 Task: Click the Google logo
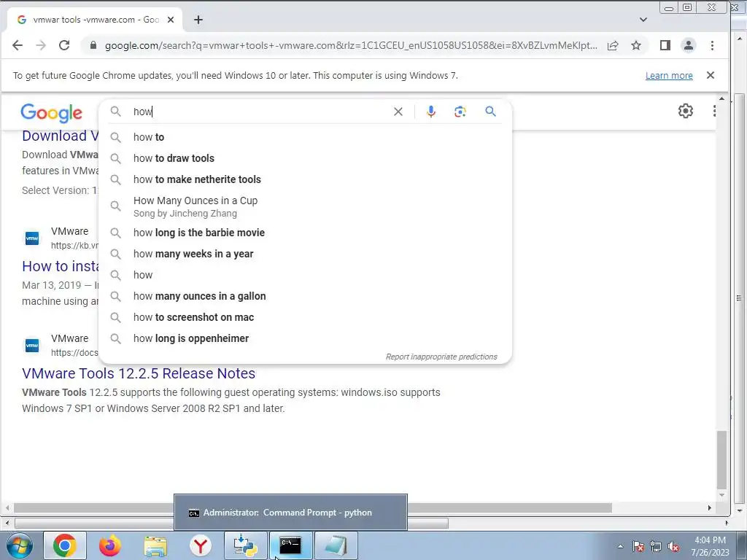(52, 113)
